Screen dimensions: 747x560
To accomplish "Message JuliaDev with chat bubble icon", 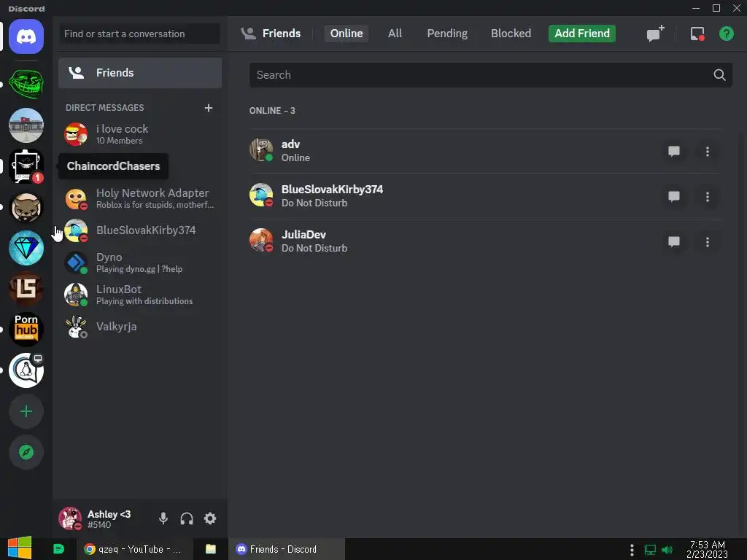I will (x=673, y=242).
